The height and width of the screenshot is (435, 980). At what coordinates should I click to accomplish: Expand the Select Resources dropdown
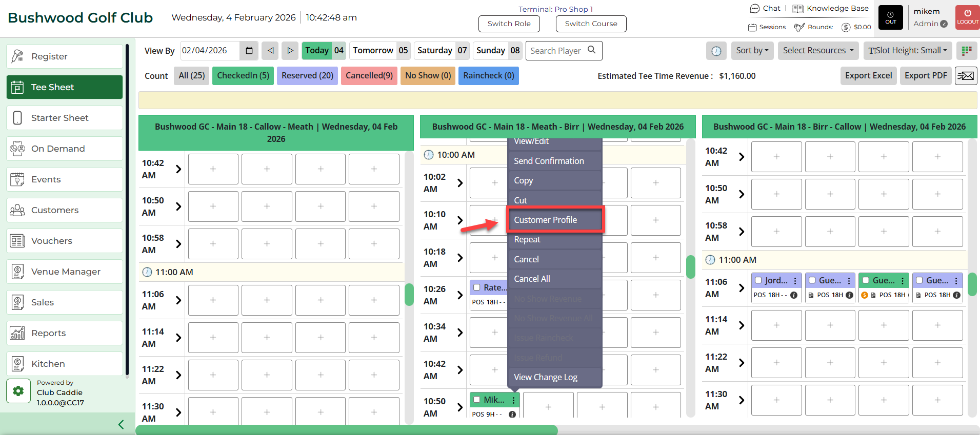click(818, 51)
